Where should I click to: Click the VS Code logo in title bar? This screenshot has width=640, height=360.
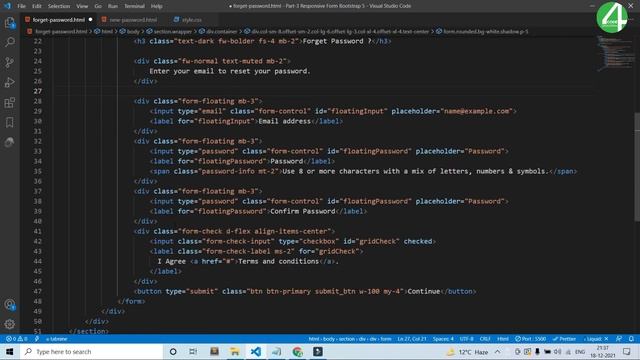tap(7, 6)
